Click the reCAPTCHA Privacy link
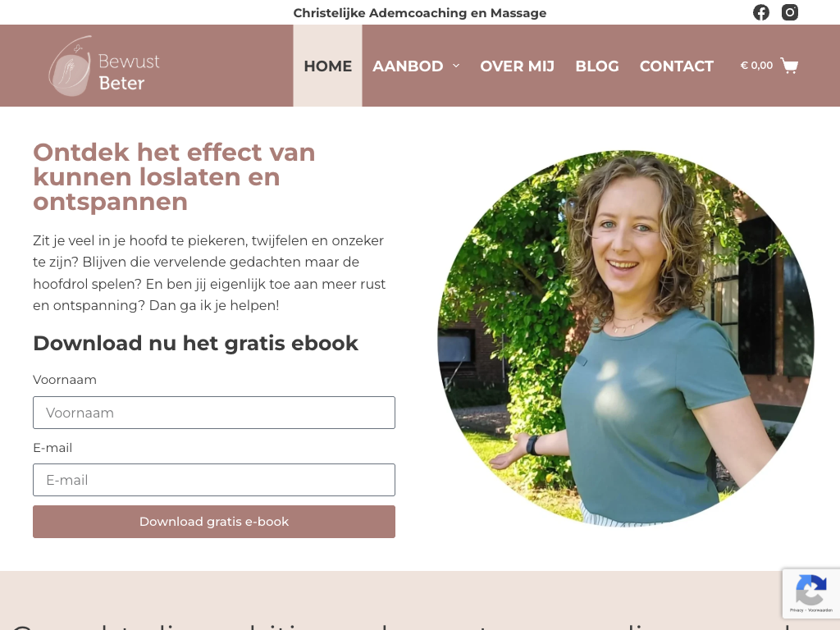Image resolution: width=840 pixels, height=630 pixels. point(797,610)
